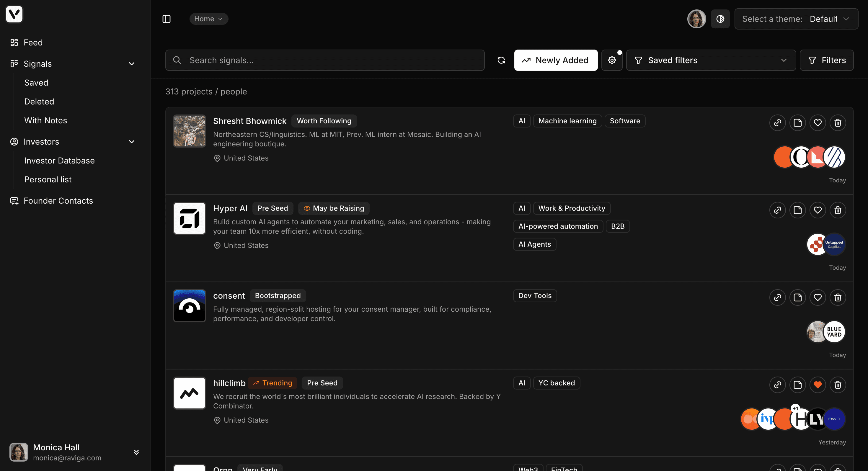Click the BlueYard investor logo
This screenshot has height=471, width=868.
click(x=834, y=332)
